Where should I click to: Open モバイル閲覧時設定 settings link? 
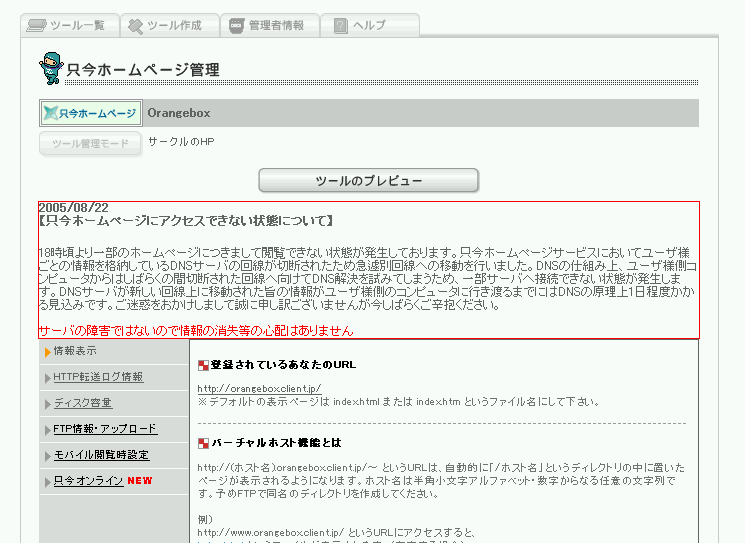101,455
